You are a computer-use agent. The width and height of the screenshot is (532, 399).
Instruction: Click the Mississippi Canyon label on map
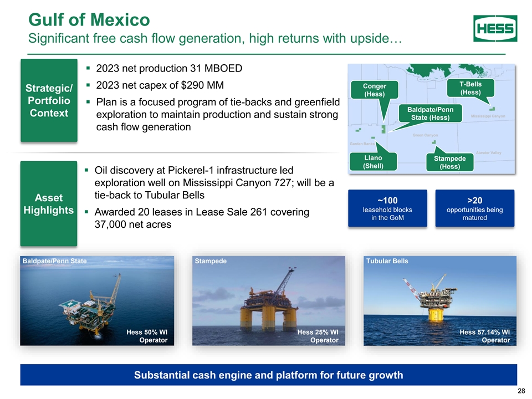(488, 116)
